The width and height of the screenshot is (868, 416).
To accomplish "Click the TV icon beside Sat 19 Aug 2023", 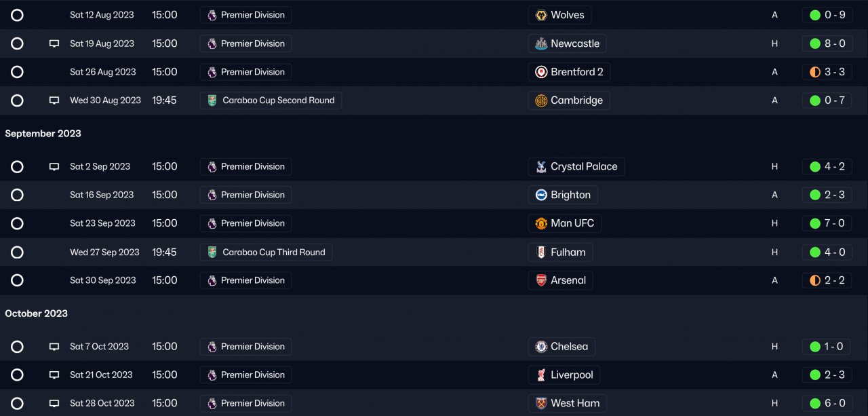I will click(x=54, y=43).
